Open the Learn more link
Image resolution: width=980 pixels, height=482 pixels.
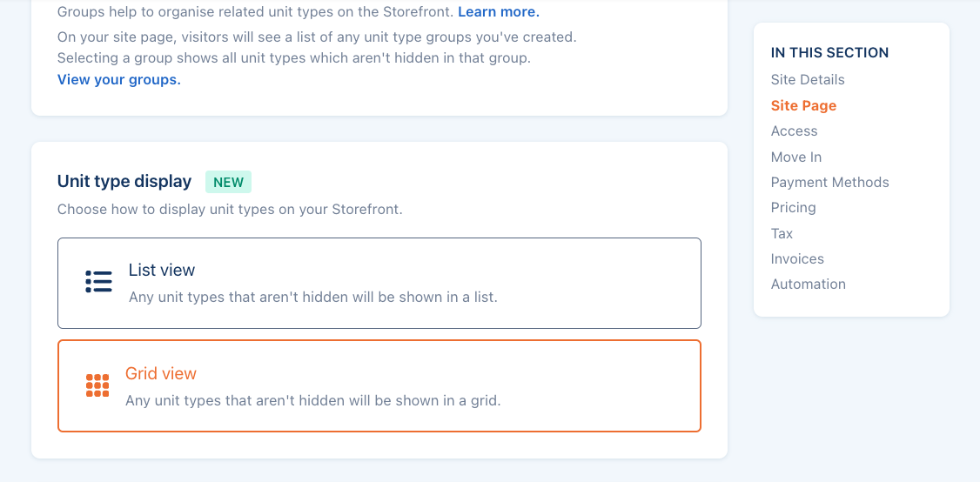[x=499, y=12]
